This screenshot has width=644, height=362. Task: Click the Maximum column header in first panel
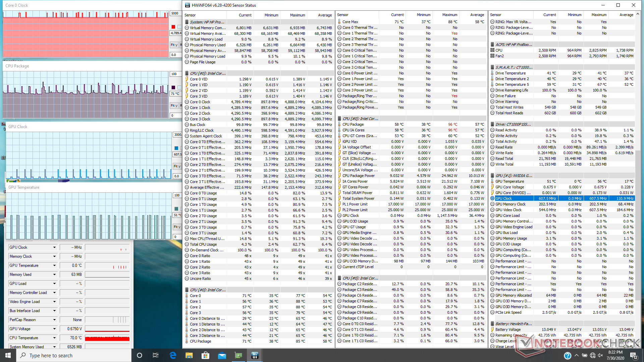(x=297, y=15)
